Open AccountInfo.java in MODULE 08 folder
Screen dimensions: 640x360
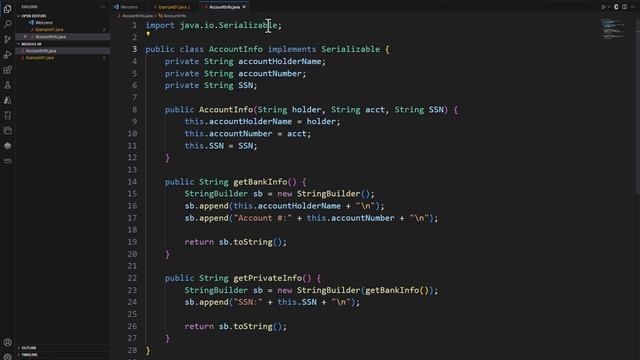(41, 51)
